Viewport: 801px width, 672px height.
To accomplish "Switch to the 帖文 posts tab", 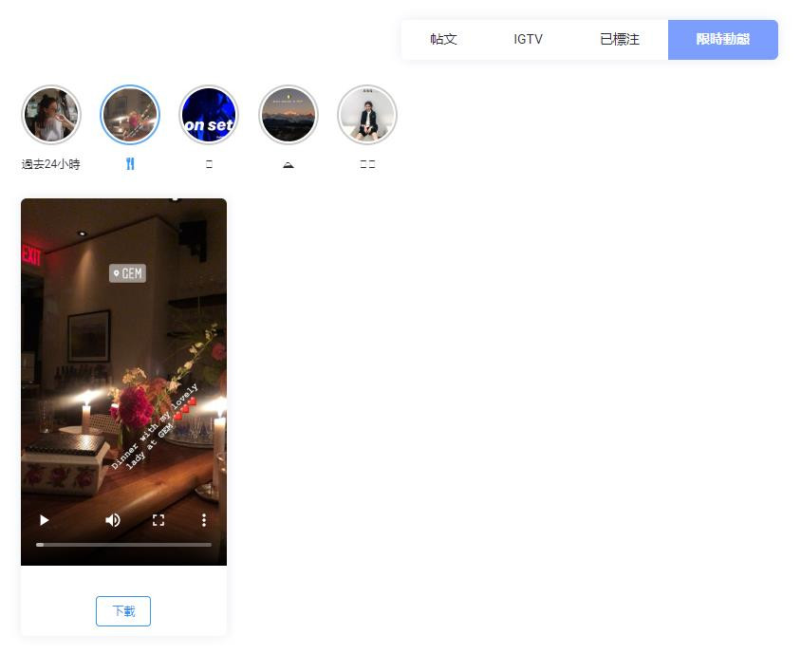I will pyautogui.click(x=443, y=39).
